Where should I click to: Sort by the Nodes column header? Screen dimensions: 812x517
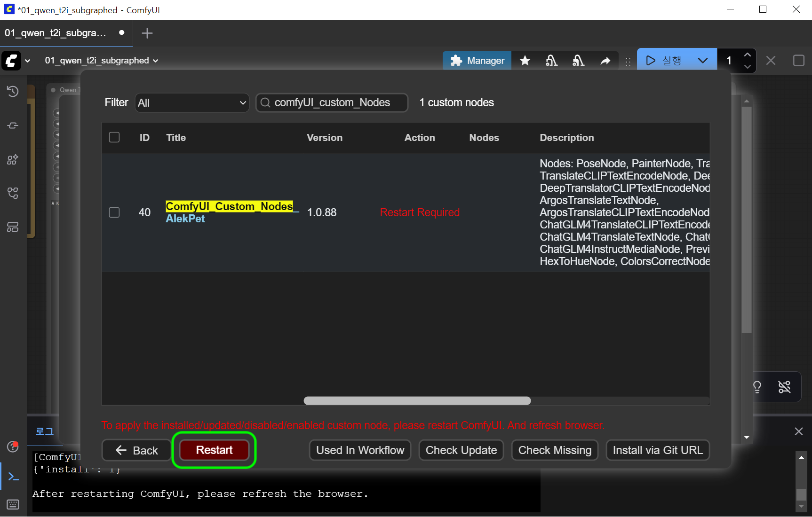[484, 138]
